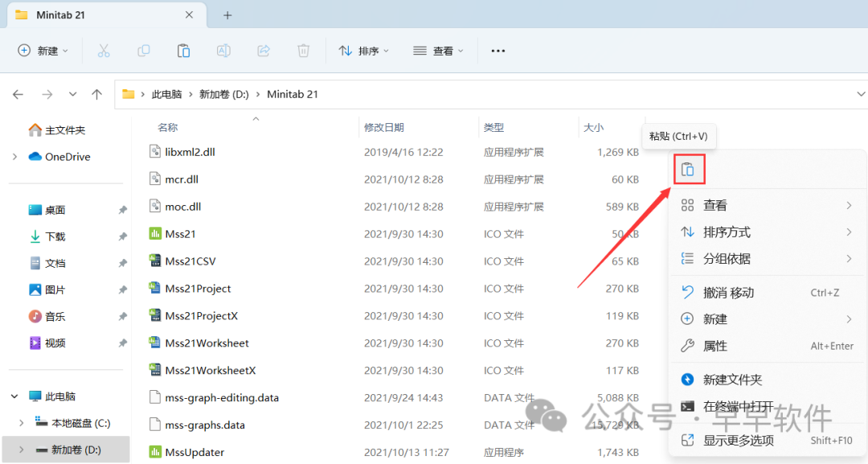This screenshot has width=868, height=464.
Task: Expand the 本地磁盘 (C:) tree node
Action: [22, 423]
